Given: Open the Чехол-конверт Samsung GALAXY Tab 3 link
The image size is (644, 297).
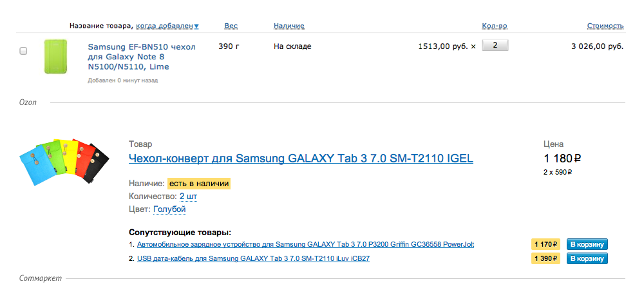Looking at the screenshot, I should (x=301, y=158).
